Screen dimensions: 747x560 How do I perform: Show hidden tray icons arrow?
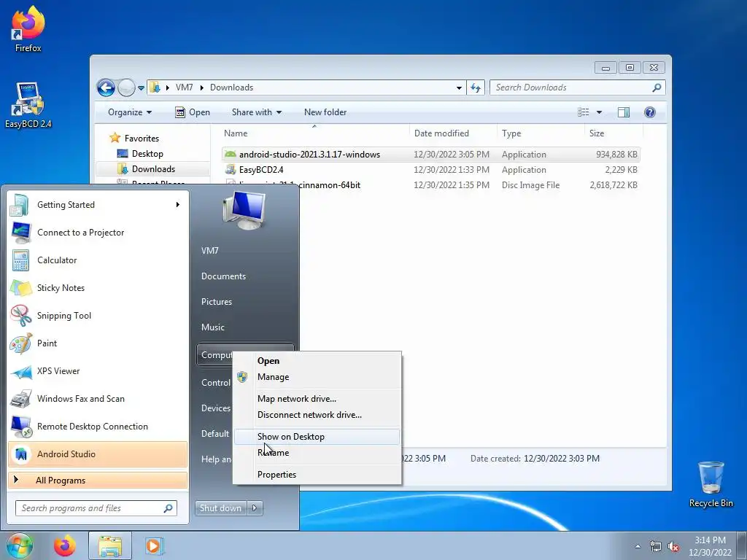click(x=638, y=546)
